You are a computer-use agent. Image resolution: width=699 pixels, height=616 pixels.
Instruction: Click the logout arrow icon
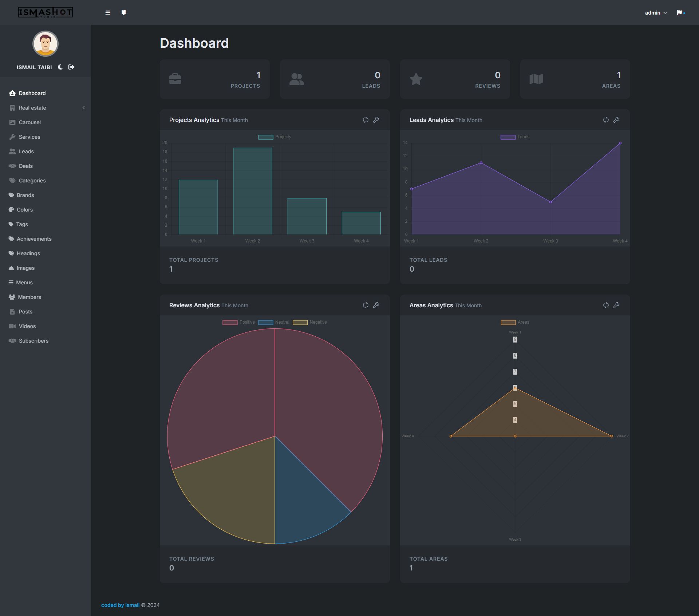point(71,67)
